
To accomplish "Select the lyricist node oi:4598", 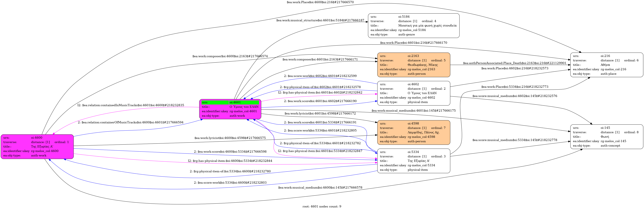I will pyautogui.click(x=413, y=133).
